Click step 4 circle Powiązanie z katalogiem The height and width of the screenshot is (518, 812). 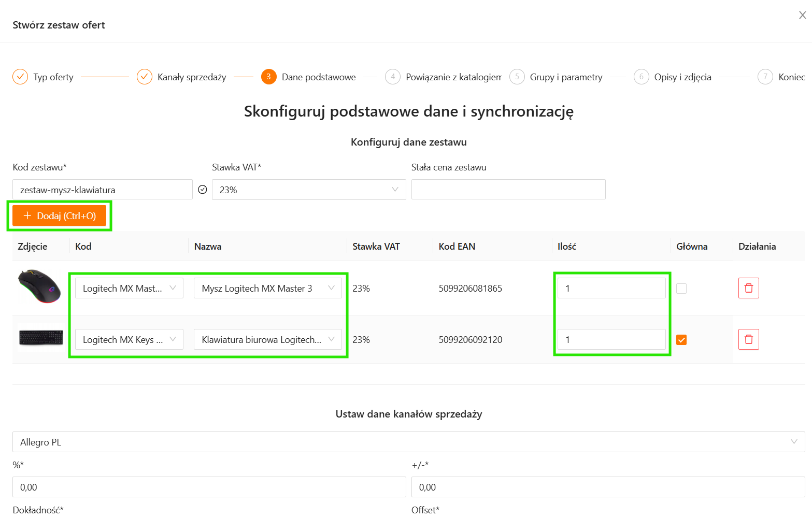(393, 77)
